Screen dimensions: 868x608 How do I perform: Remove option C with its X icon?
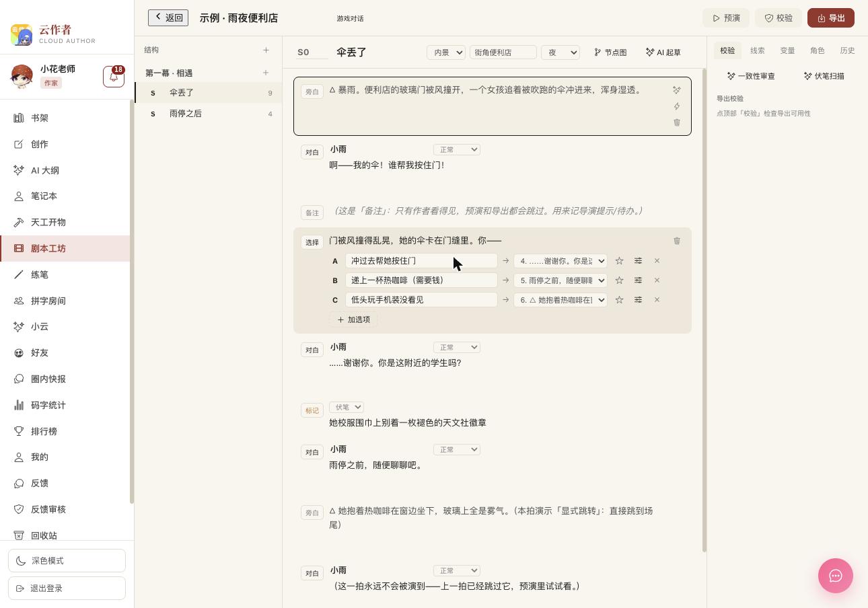(x=657, y=300)
